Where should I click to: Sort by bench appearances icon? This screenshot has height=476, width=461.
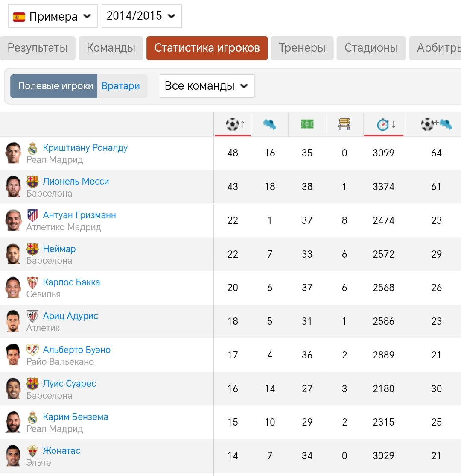coord(344,124)
